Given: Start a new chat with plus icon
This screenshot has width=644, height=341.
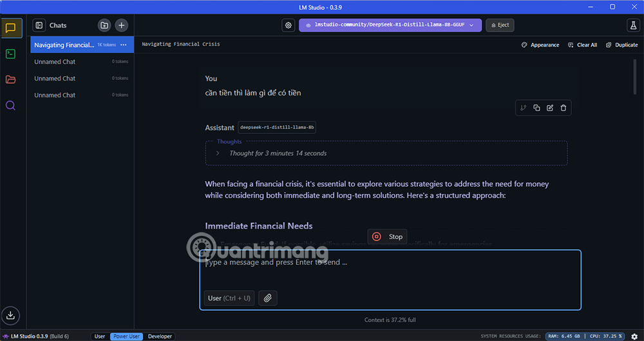Looking at the screenshot, I should coord(122,26).
